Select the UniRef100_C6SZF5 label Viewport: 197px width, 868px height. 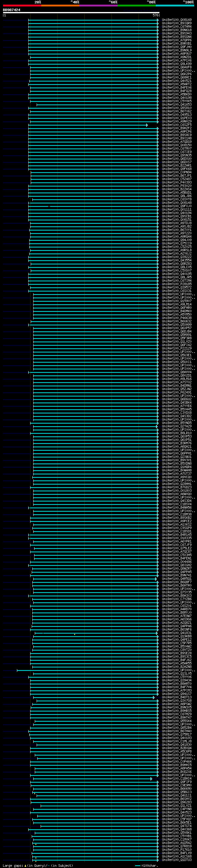tap(177, 125)
